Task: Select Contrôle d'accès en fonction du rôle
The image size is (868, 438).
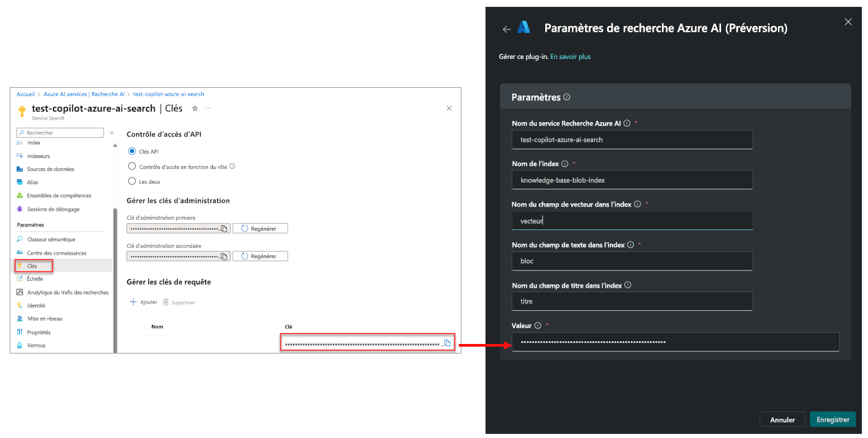Action: pyautogui.click(x=133, y=166)
